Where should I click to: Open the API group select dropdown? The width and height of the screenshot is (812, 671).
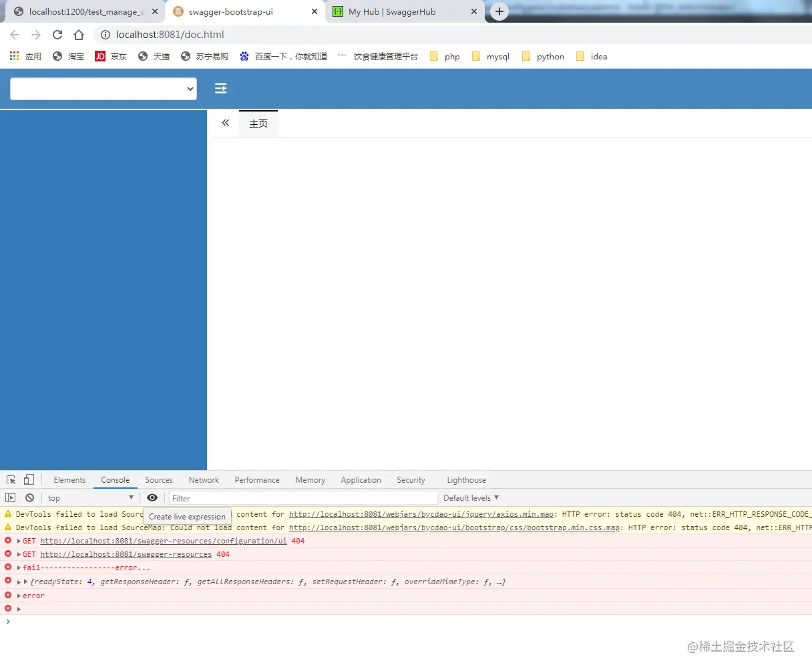click(x=104, y=88)
